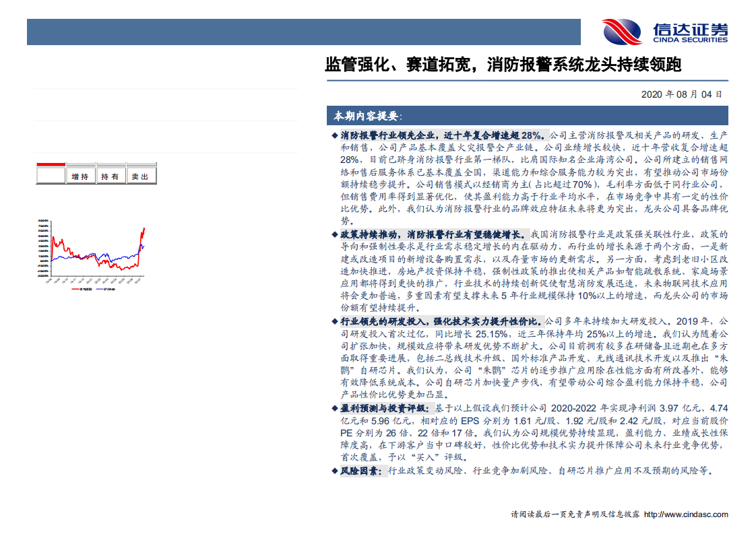
Task: Click the diamond bullet before 行业领先的研发投入
Action: [335, 321]
